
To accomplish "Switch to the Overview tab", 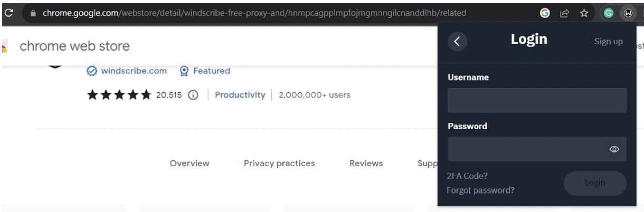I will tap(190, 163).
